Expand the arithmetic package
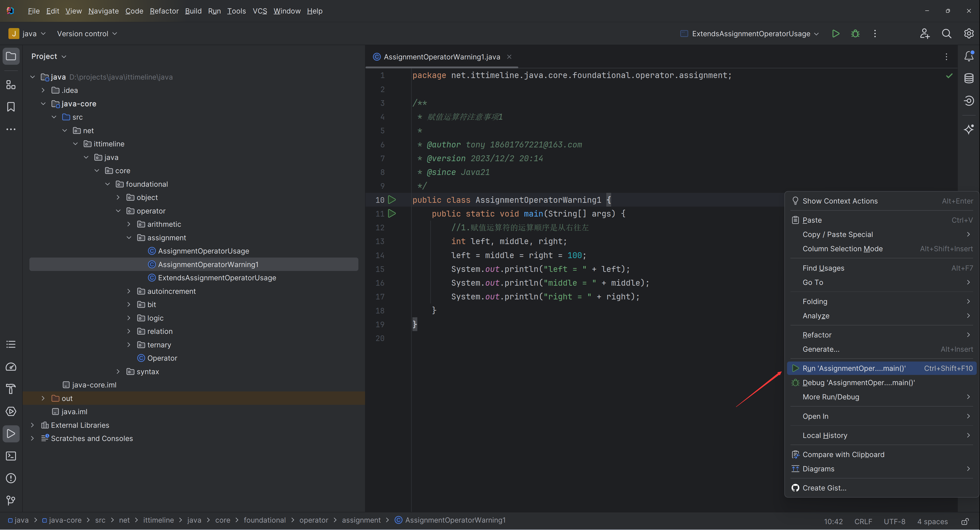 pyautogui.click(x=129, y=224)
